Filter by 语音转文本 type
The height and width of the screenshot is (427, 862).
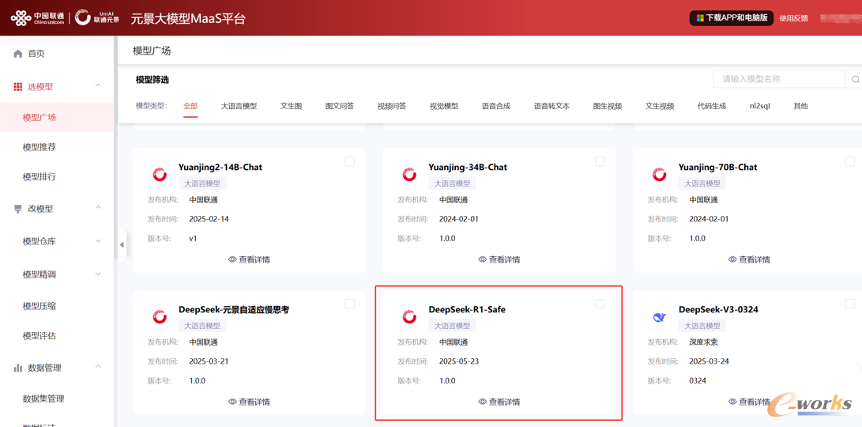click(x=551, y=106)
